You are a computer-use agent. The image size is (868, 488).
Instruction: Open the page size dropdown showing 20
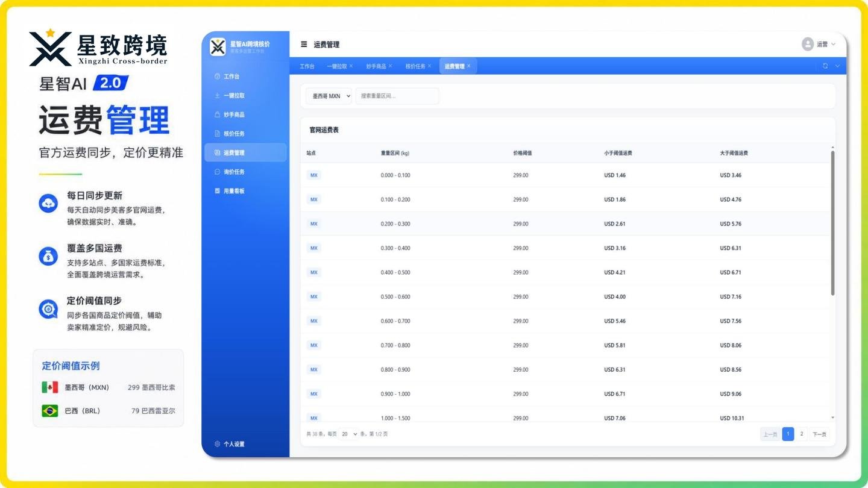click(348, 434)
